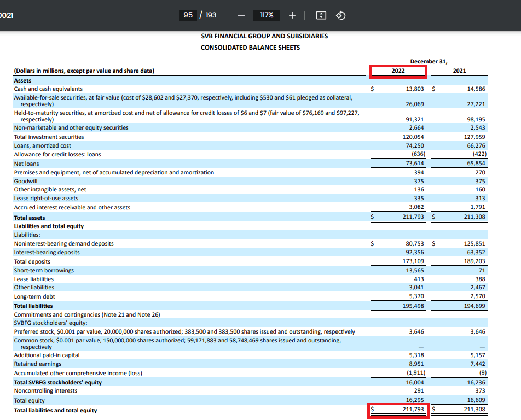Image resolution: width=521 pixels, height=420 pixels.
Task: Click the zoom in plus button
Action: (x=292, y=15)
